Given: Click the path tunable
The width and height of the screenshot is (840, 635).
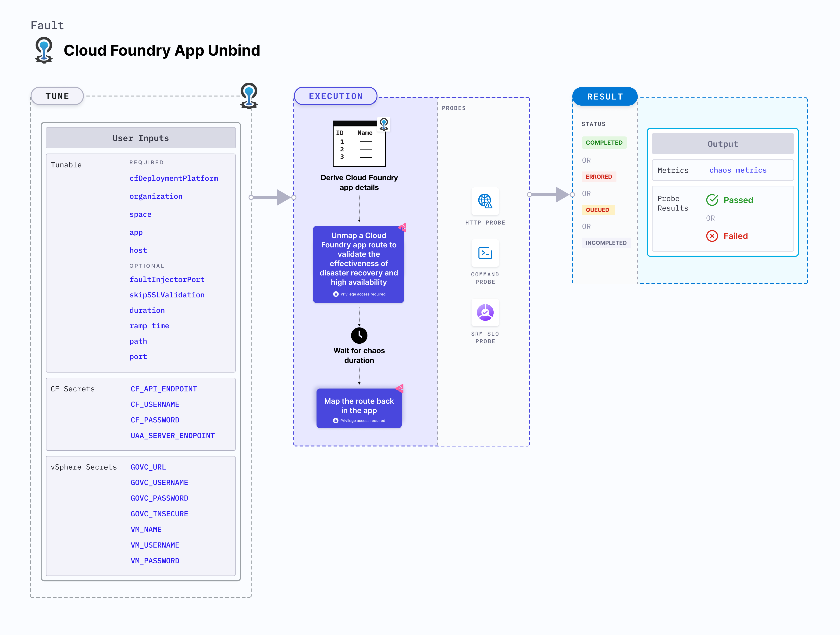Looking at the screenshot, I should tap(138, 341).
